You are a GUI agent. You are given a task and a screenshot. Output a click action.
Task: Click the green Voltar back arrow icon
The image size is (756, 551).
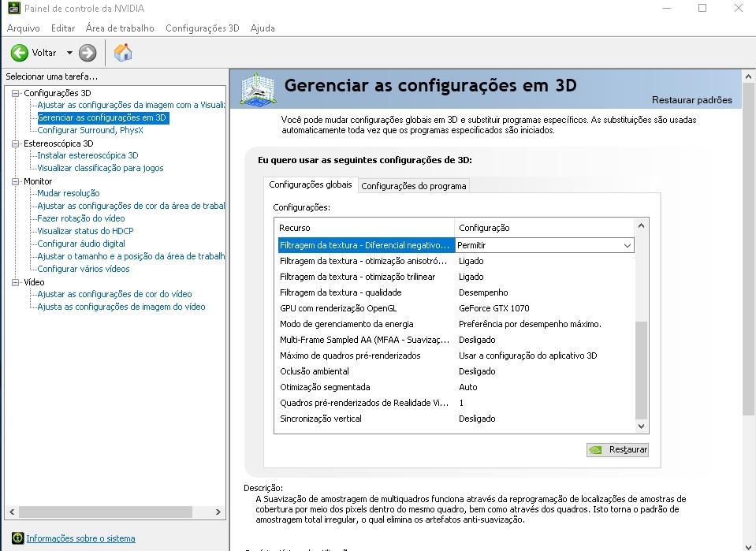[19, 53]
